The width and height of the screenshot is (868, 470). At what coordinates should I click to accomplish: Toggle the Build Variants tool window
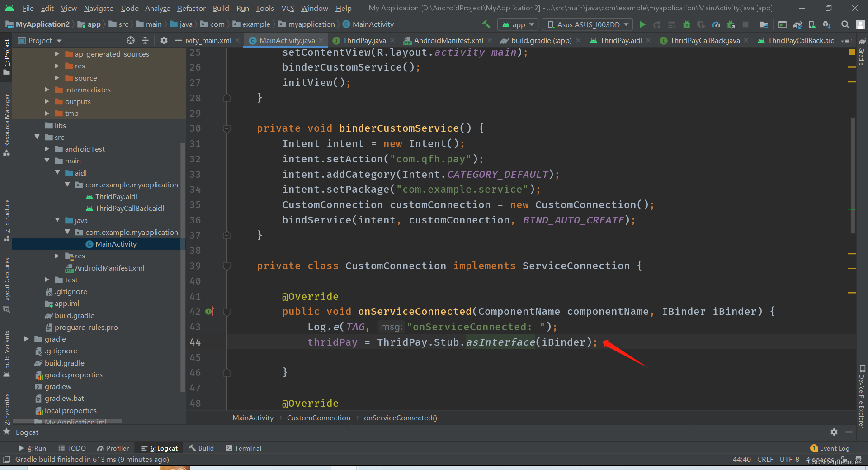pyautogui.click(x=6, y=354)
